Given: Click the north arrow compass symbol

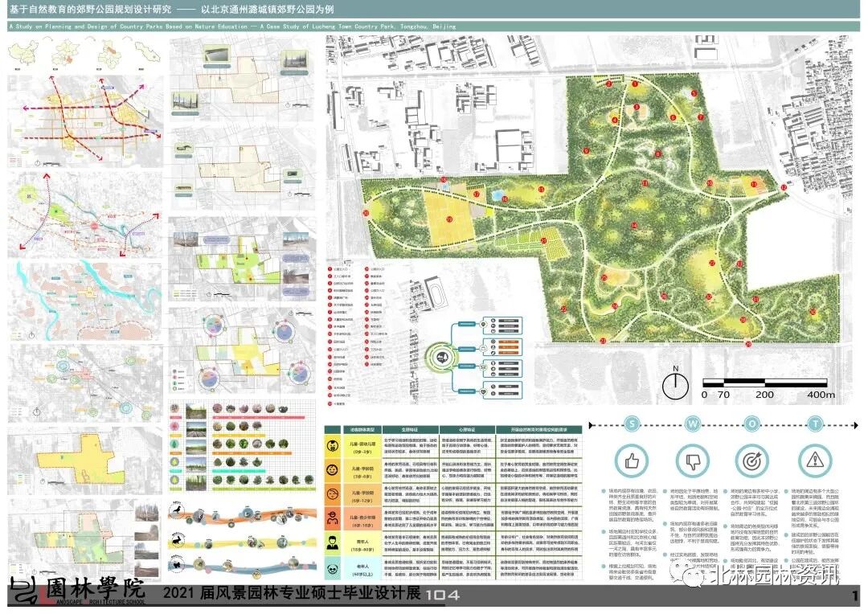Looking at the screenshot, I should tap(675, 383).
